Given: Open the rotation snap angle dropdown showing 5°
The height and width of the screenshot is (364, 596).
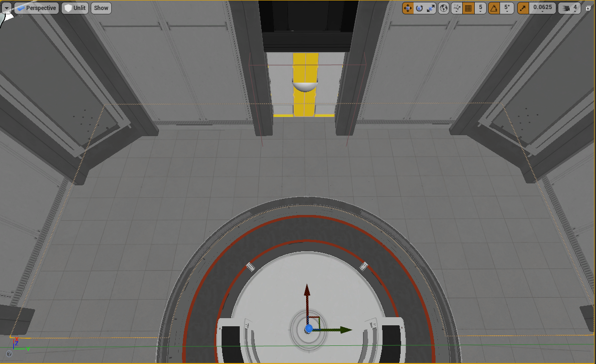Looking at the screenshot, I should click(x=507, y=8).
